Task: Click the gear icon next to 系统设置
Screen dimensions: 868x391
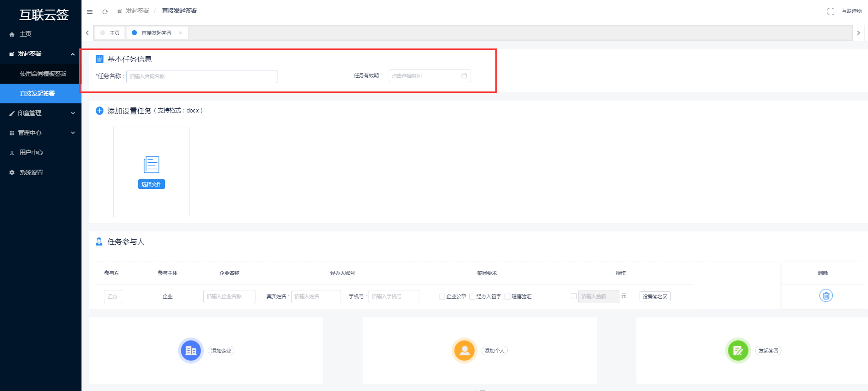Action: point(12,172)
